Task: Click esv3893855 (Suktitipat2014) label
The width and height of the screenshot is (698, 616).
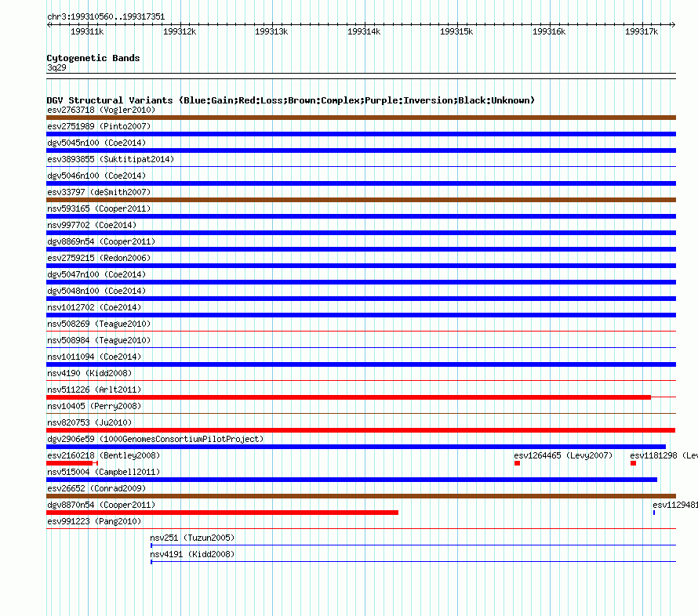Action: (111, 159)
